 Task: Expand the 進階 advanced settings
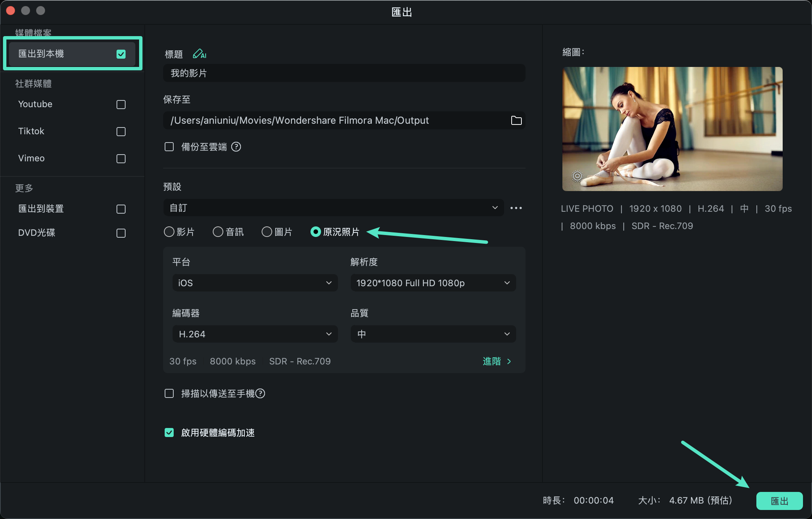pyautogui.click(x=497, y=361)
